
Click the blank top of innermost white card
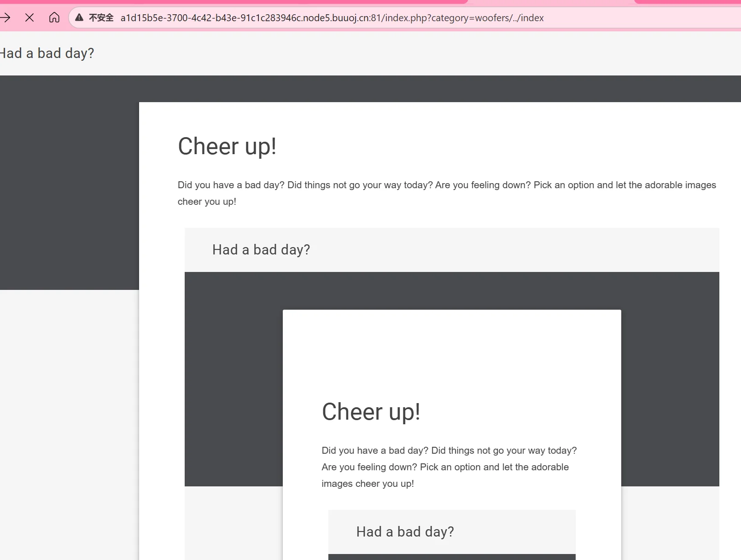tap(451, 350)
